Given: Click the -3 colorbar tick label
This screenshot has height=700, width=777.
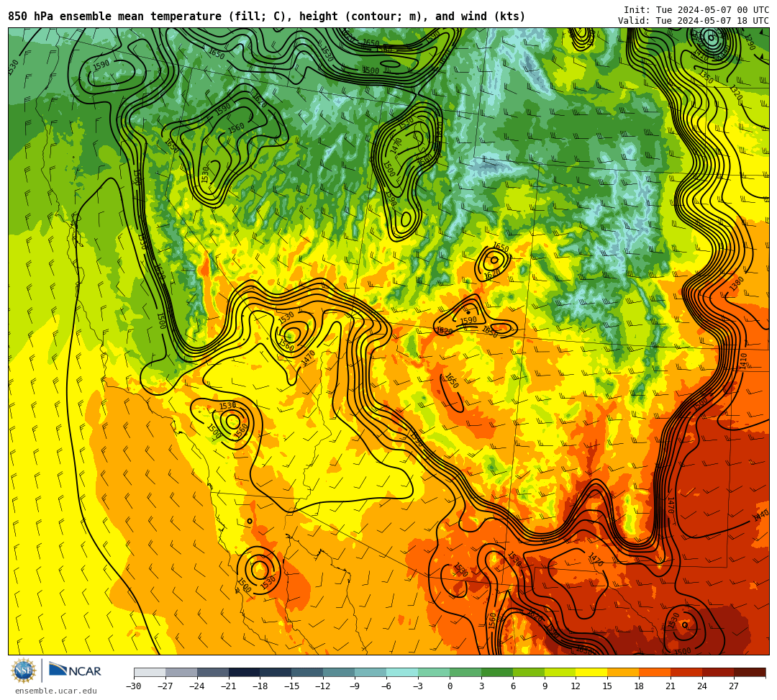Looking at the screenshot, I should [x=417, y=686].
